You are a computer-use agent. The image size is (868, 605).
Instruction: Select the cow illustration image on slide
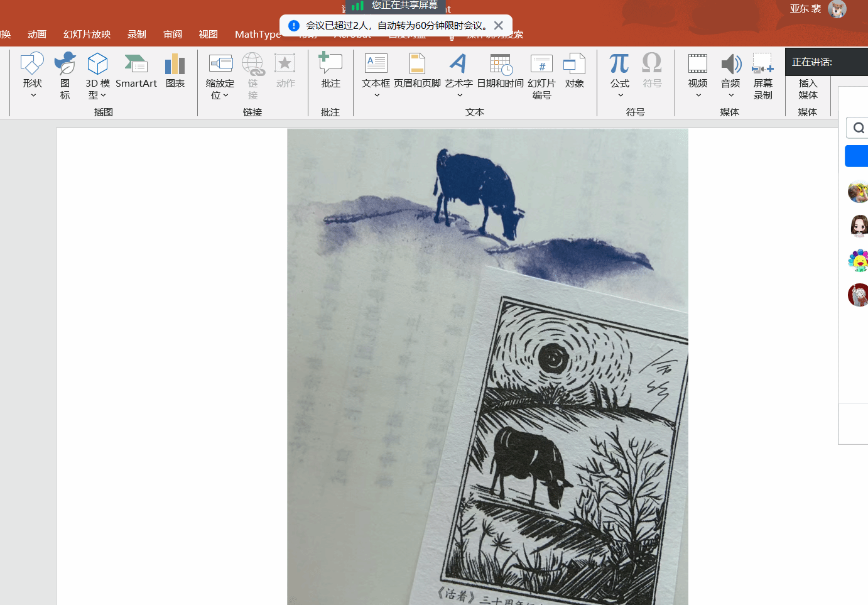click(x=487, y=367)
